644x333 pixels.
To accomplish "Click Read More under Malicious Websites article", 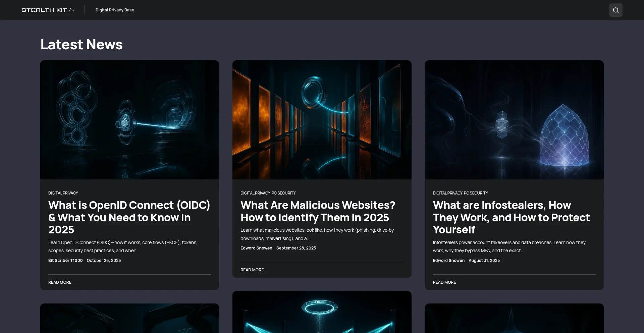I will [x=252, y=270].
